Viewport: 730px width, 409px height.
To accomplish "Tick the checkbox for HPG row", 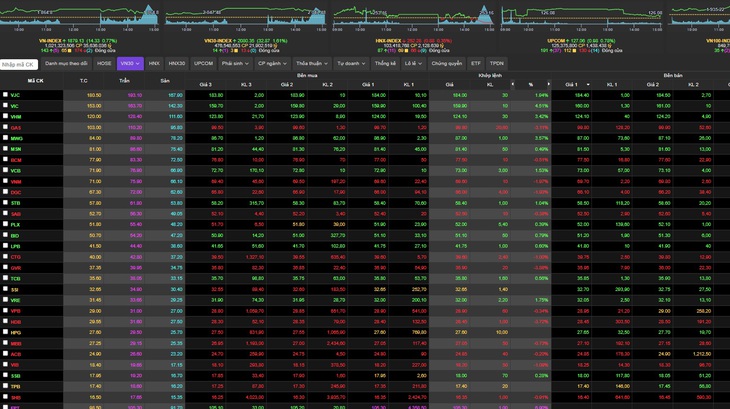I will 6,332.
